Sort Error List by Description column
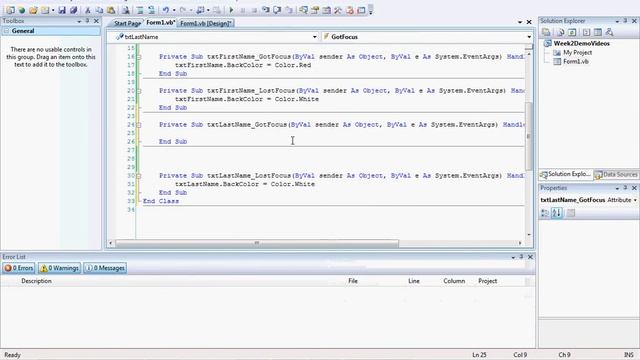This screenshot has width=640, height=360. [36, 281]
